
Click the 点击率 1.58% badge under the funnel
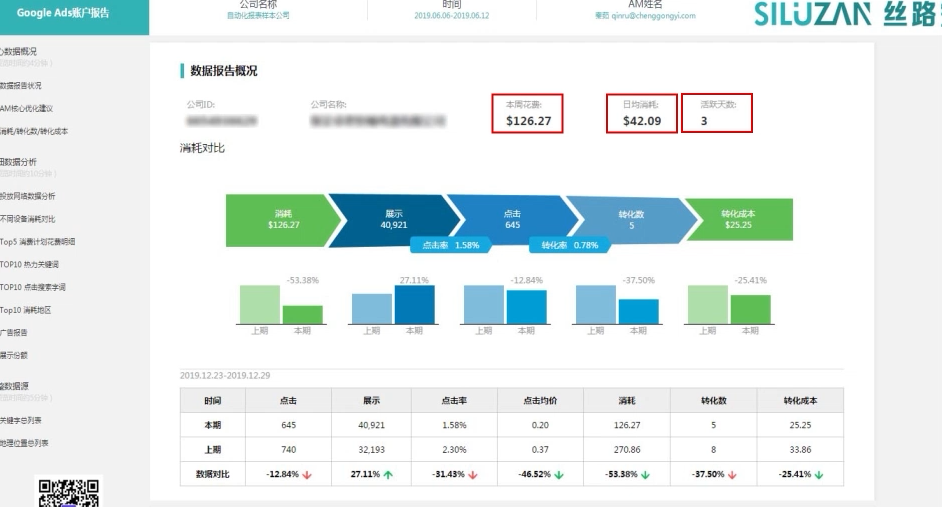pos(451,245)
